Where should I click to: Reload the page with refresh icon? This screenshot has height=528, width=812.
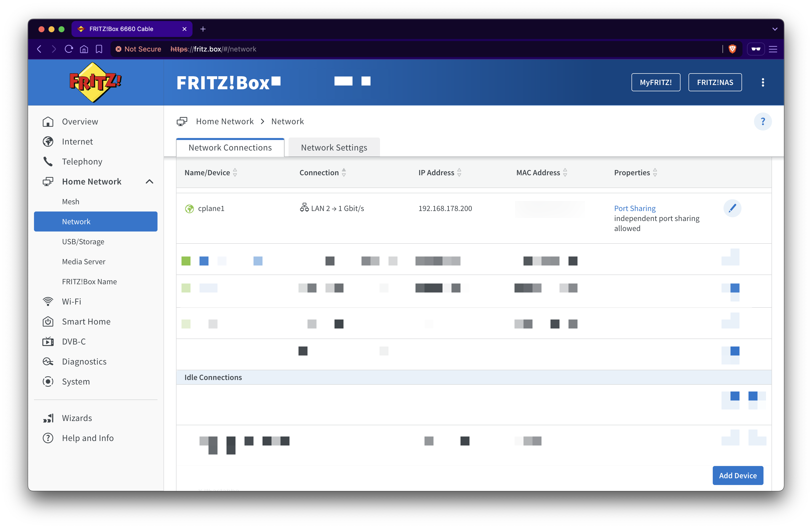[68, 49]
